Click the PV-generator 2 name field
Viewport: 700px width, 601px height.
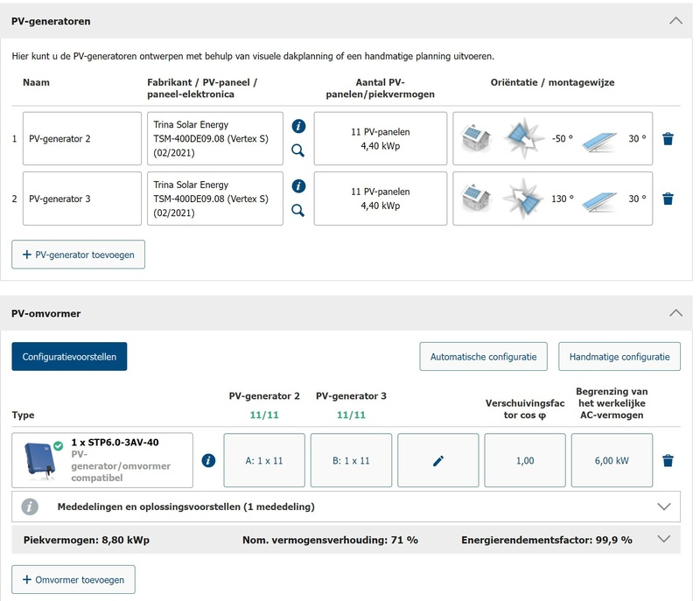coord(82,138)
